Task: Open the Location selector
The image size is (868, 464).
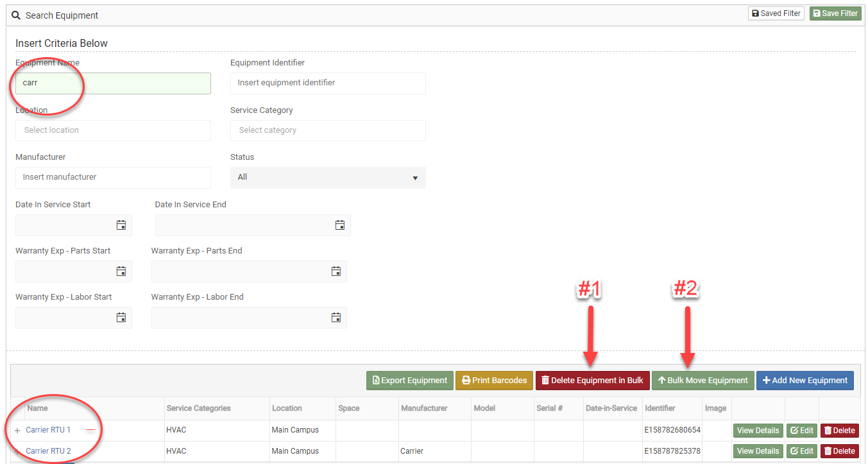Action: (x=113, y=130)
